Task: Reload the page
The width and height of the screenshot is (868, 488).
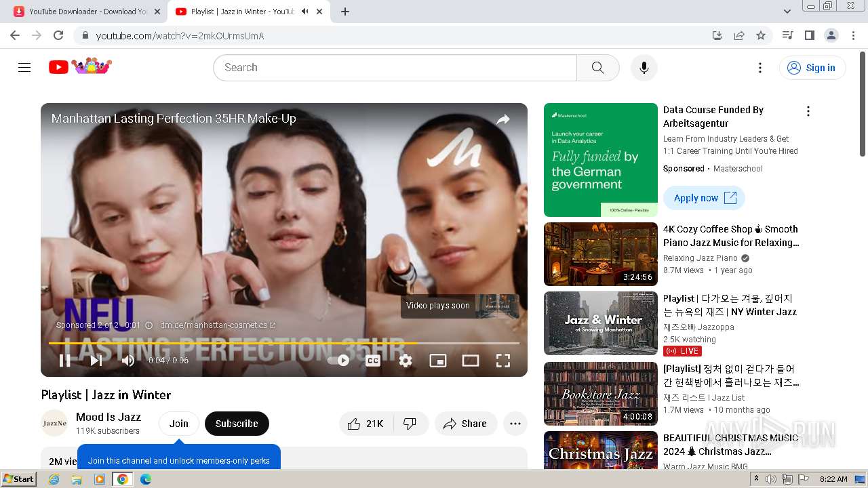Action: coord(58,35)
